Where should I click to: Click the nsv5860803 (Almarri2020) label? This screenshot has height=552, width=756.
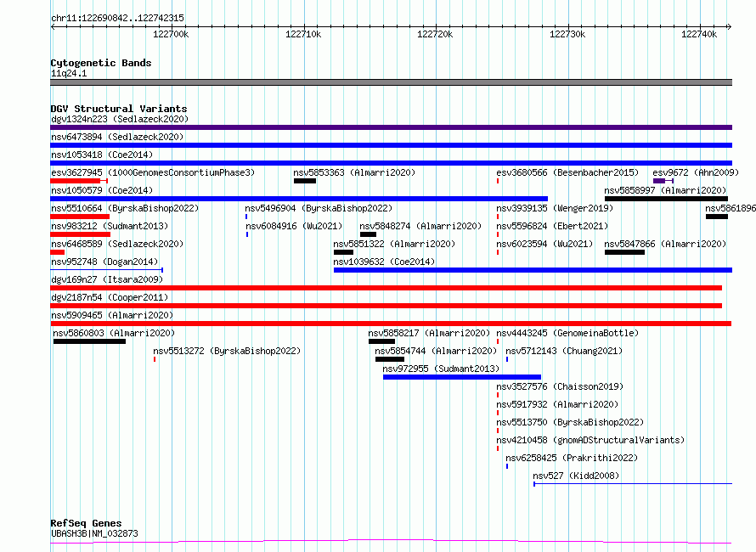click(x=114, y=333)
